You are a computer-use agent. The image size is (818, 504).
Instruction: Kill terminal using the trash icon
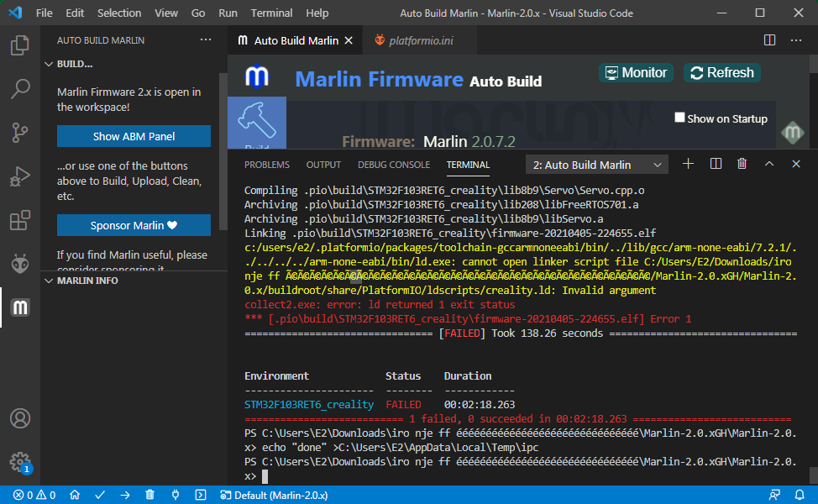point(742,164)
